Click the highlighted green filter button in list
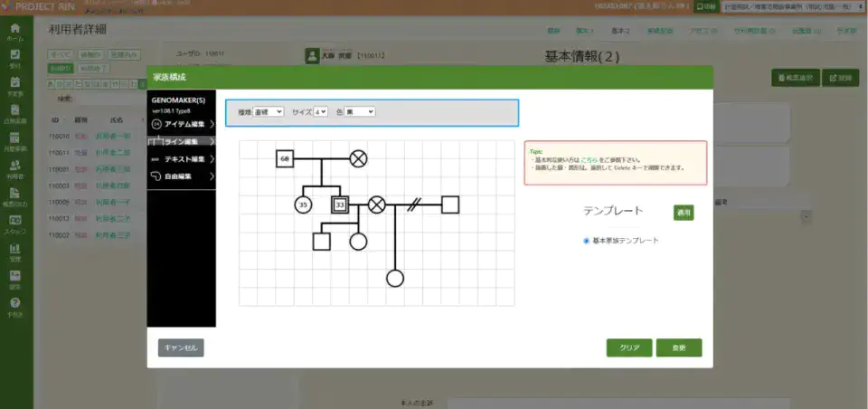The height and width of the screenshot is (409, 868). point(61,68)
